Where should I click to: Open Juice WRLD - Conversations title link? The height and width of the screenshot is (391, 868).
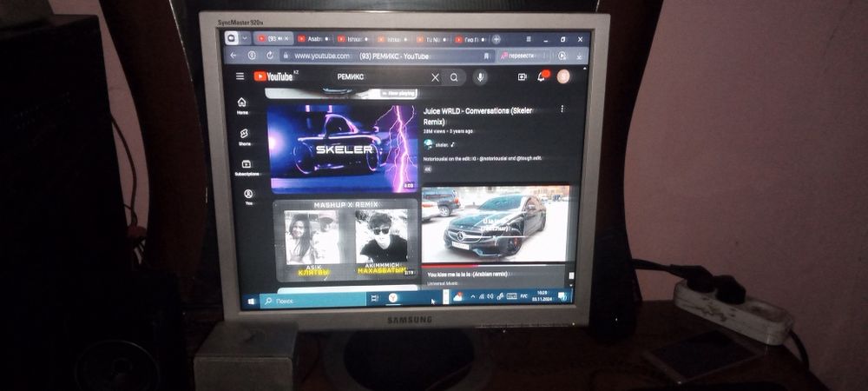477,116
